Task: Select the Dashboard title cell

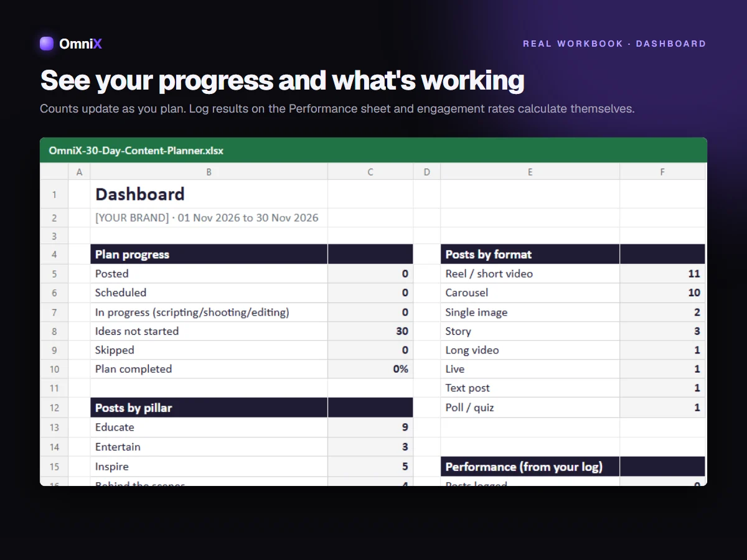Action: [x=209, y=194]
